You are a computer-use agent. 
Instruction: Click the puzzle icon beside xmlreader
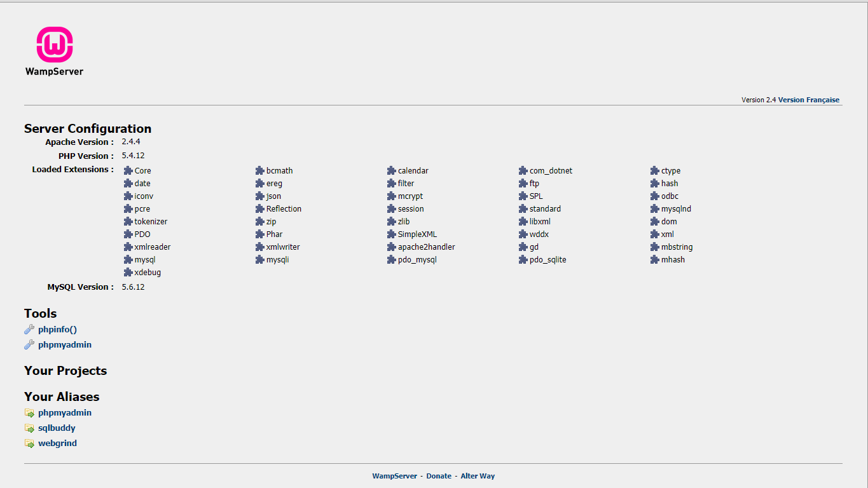coord(128,247)
